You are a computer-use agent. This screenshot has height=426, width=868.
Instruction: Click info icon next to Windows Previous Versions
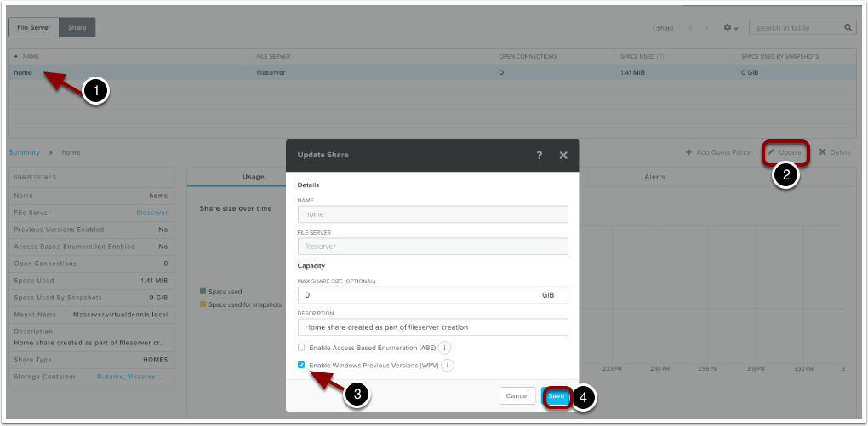[448, 366]
